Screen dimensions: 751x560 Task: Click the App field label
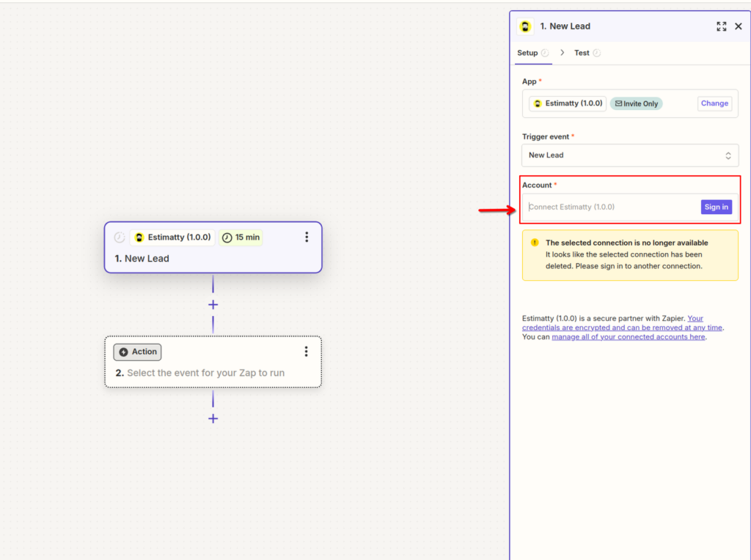[530, 81]
